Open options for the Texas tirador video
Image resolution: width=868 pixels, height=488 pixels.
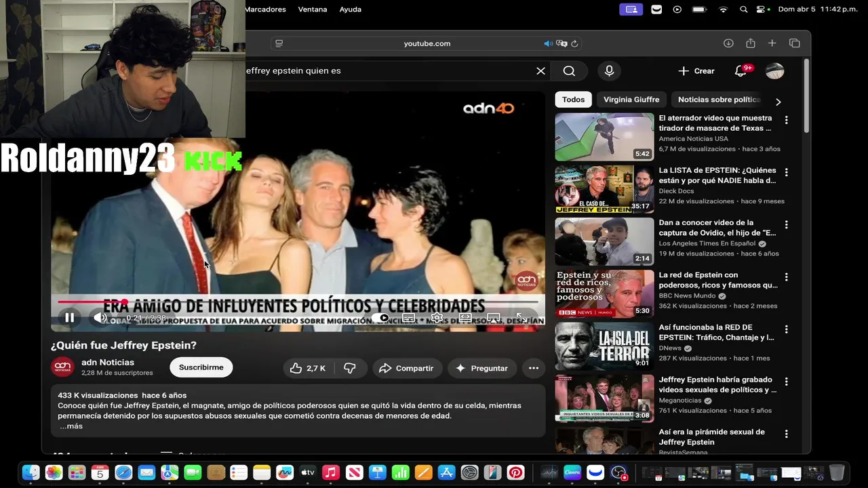coord(786,120)
